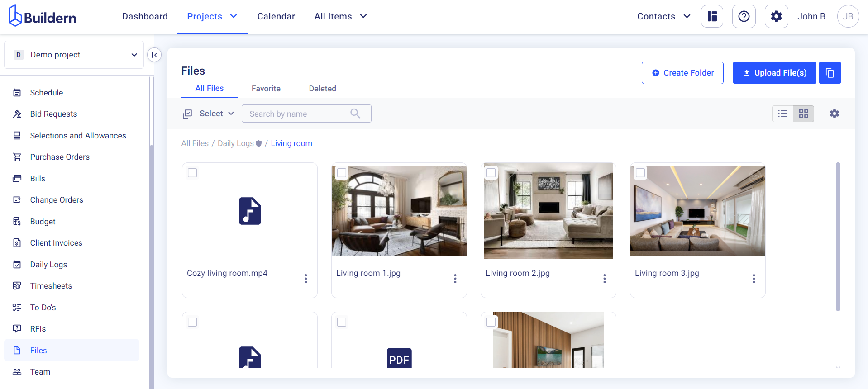Open more options for Living room 1.jpg
This screenshot has width=868, height=389.
[455, 279]
